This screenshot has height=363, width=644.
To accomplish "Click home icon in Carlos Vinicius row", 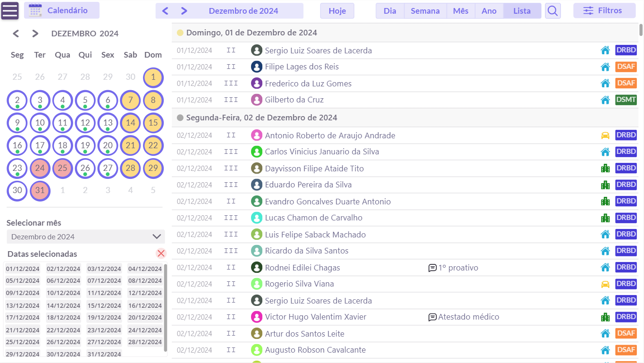I will [x=605, y=152].
